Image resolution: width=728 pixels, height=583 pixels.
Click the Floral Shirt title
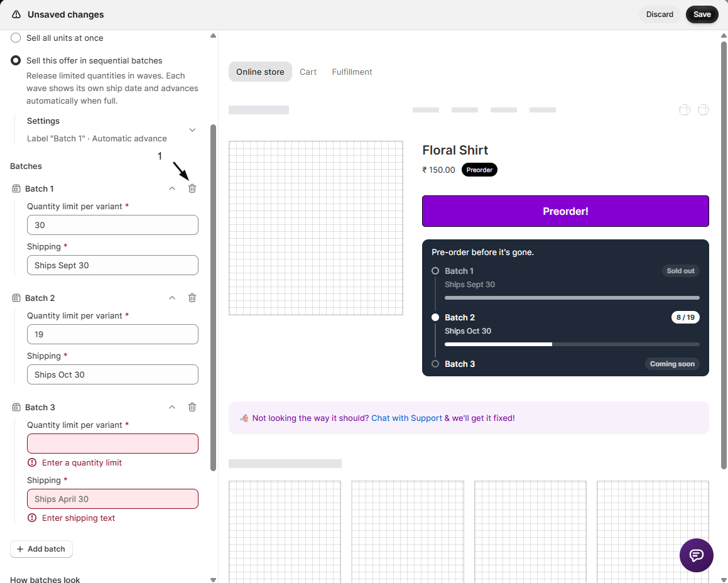pyautogui.click(x=455, y=150)
